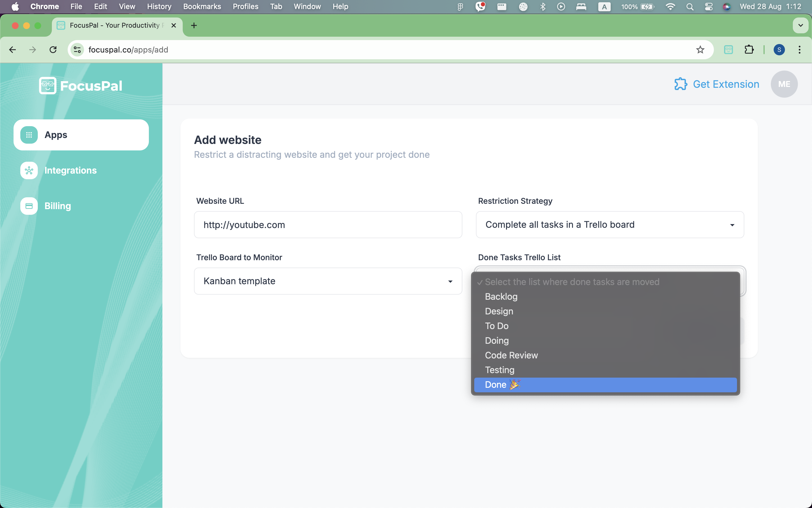Open the ME profile avatar
Viewport: 812px width, 508px height.
click(x=784, y=84)
